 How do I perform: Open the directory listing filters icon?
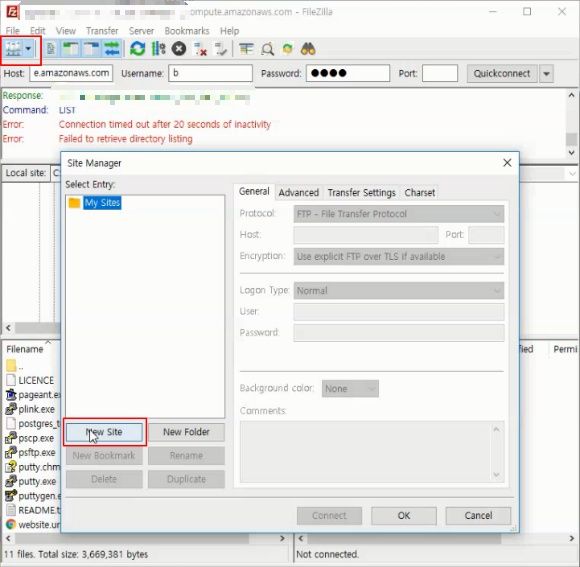point(246,49)
